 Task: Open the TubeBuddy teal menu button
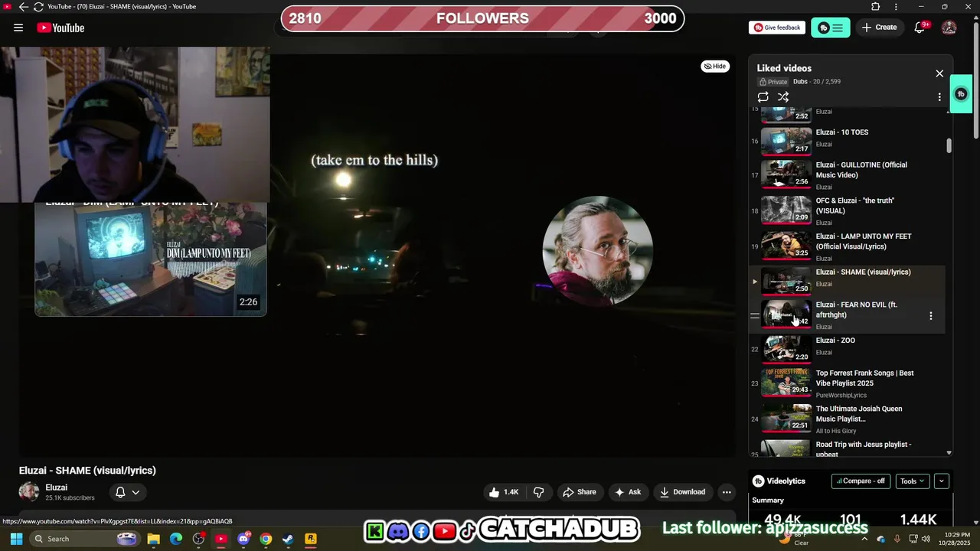point(831,28)
